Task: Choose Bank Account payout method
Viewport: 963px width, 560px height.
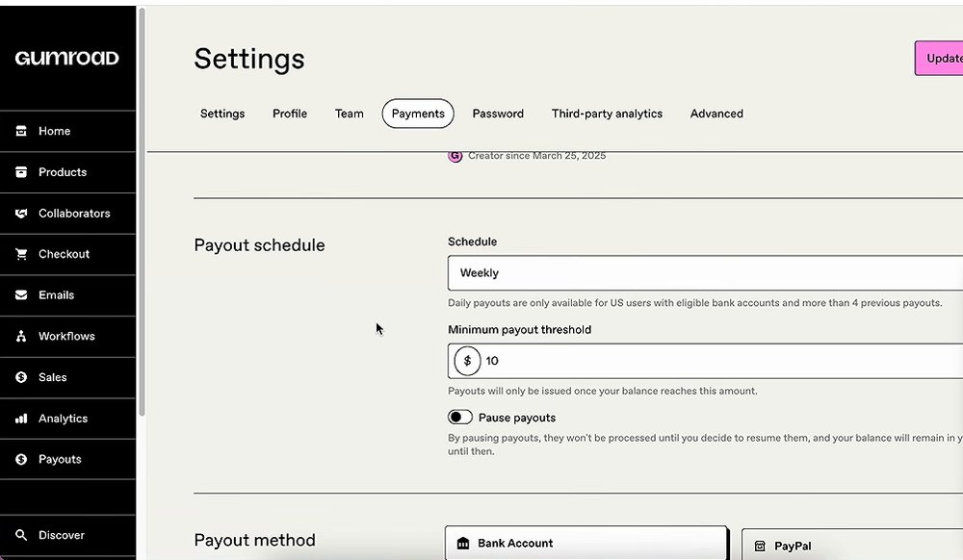Action: (586, 543)
